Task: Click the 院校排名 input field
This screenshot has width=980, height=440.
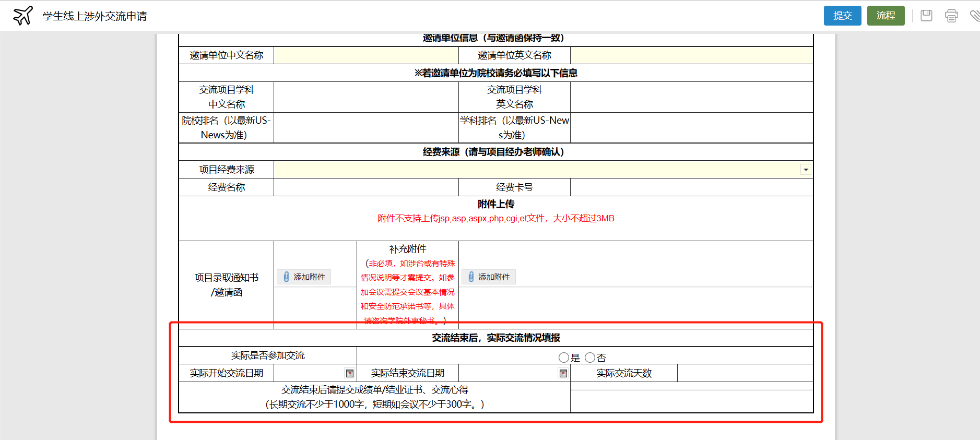Action: tap(366, 128)
